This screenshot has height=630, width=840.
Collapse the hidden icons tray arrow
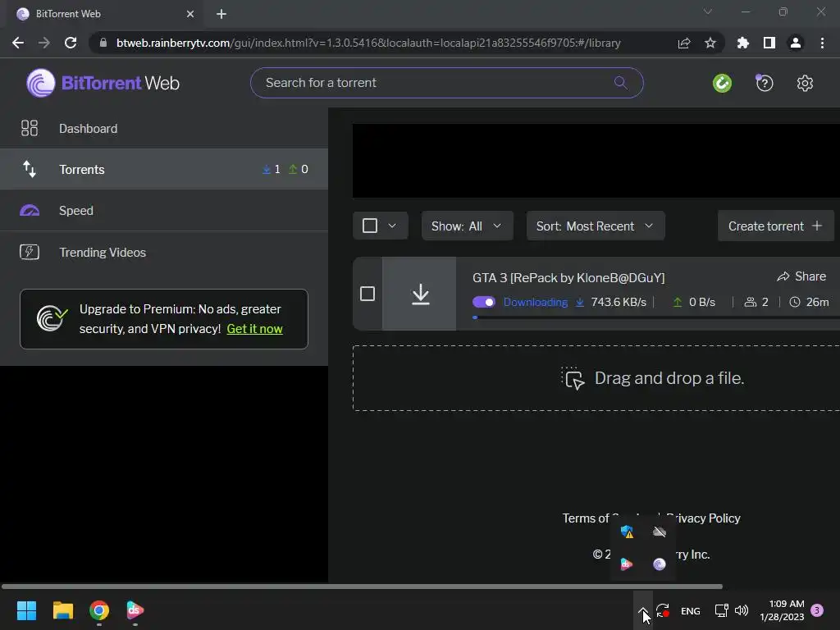click(x=643, y=610)
